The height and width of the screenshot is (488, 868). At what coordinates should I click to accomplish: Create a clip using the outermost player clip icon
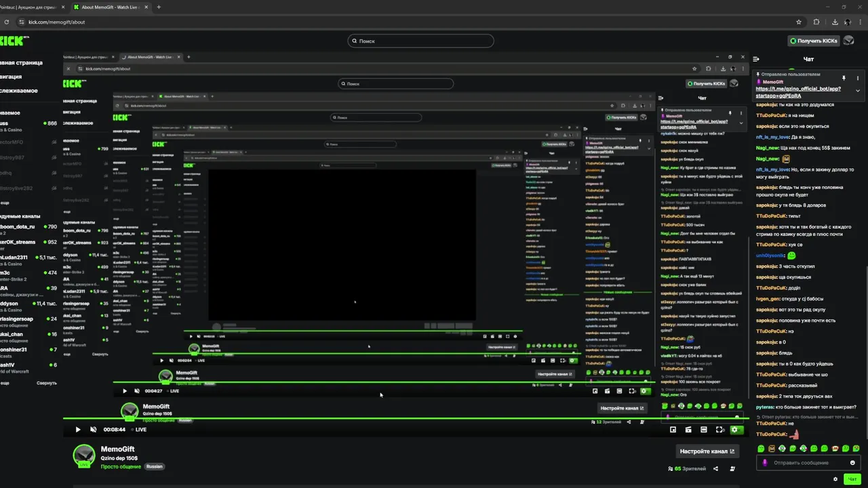click(x=688, y=430)
